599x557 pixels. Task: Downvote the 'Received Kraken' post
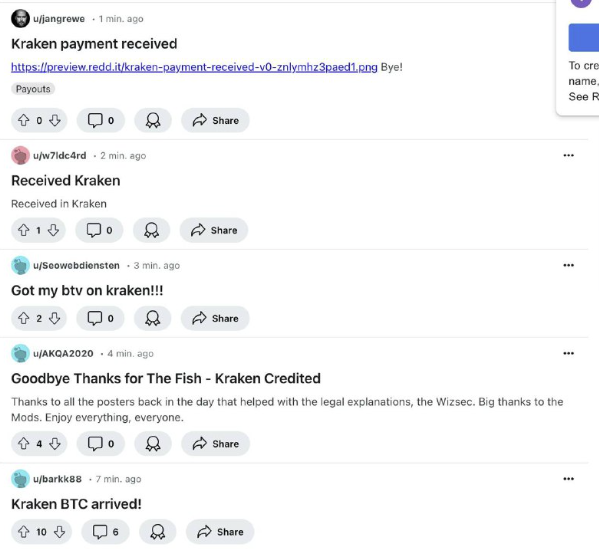(53, 230)
